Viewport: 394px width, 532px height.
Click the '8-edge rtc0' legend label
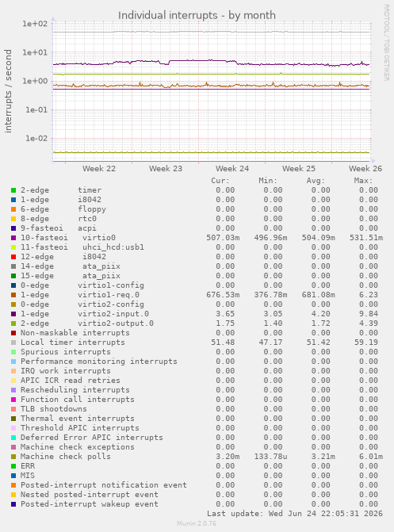[x=59, y=219]
